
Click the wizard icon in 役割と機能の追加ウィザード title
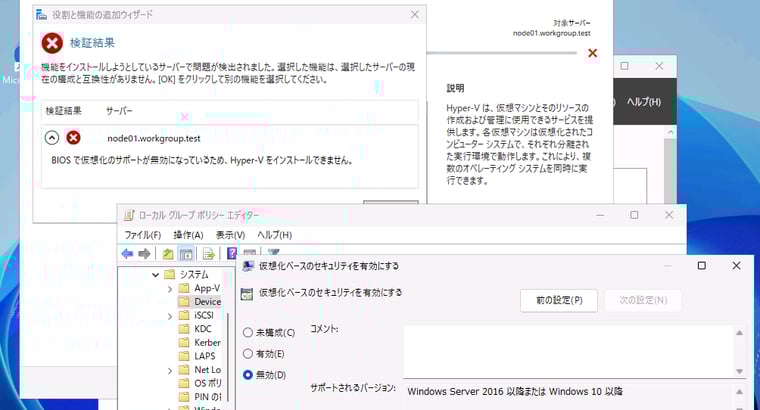tap(41, 15)
